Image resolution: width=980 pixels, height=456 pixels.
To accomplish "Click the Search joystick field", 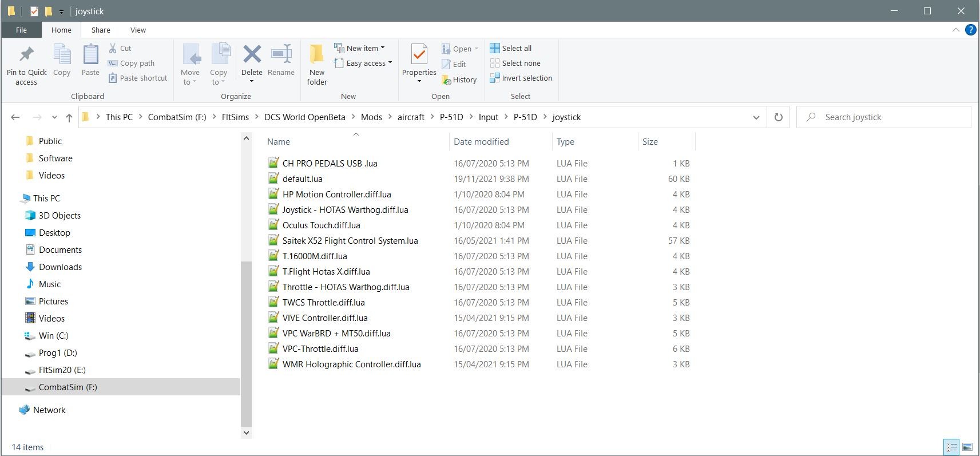I will [884, 117].
